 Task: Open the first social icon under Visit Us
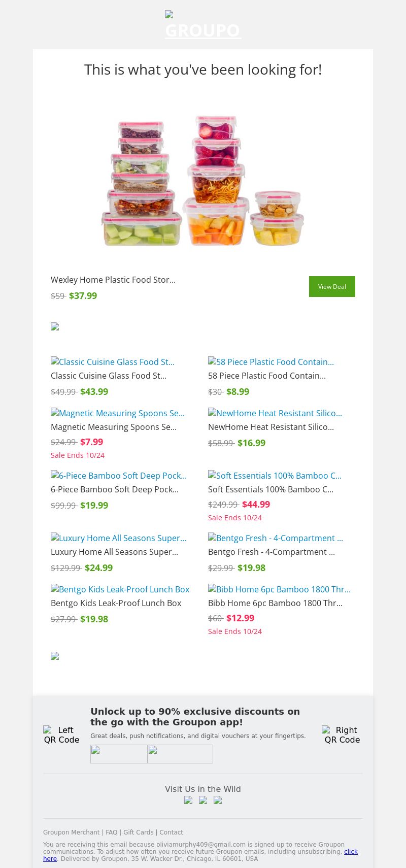(x=188, y=800)
